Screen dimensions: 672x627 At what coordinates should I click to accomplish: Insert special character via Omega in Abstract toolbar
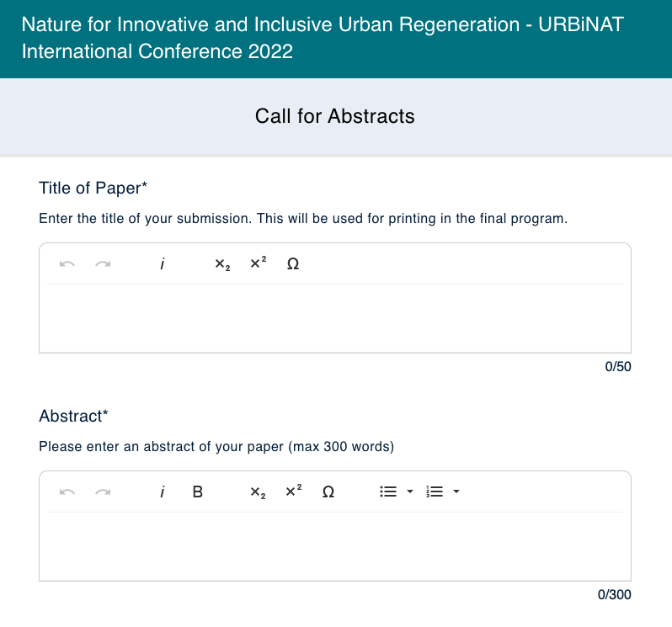coord(328,492)
